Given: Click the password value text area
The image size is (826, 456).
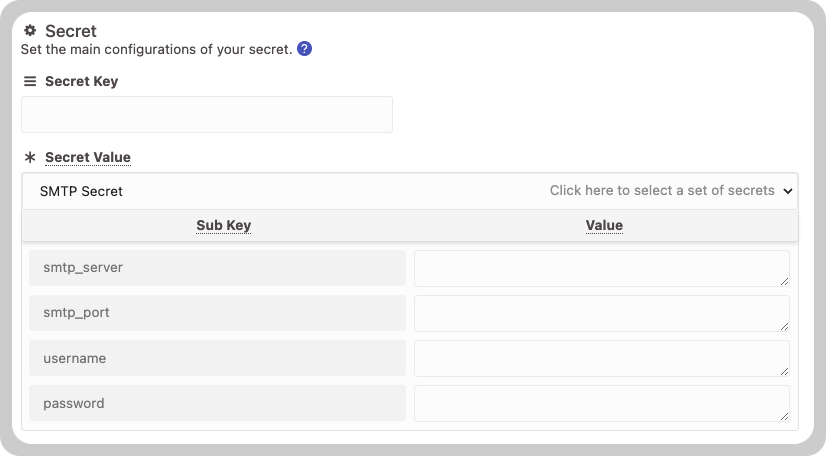Looking at the screenshot, I should pos(602,403).
